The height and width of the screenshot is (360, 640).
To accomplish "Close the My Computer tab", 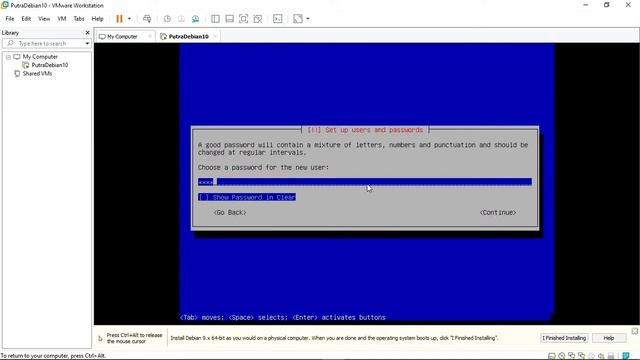I will point(150,36).
